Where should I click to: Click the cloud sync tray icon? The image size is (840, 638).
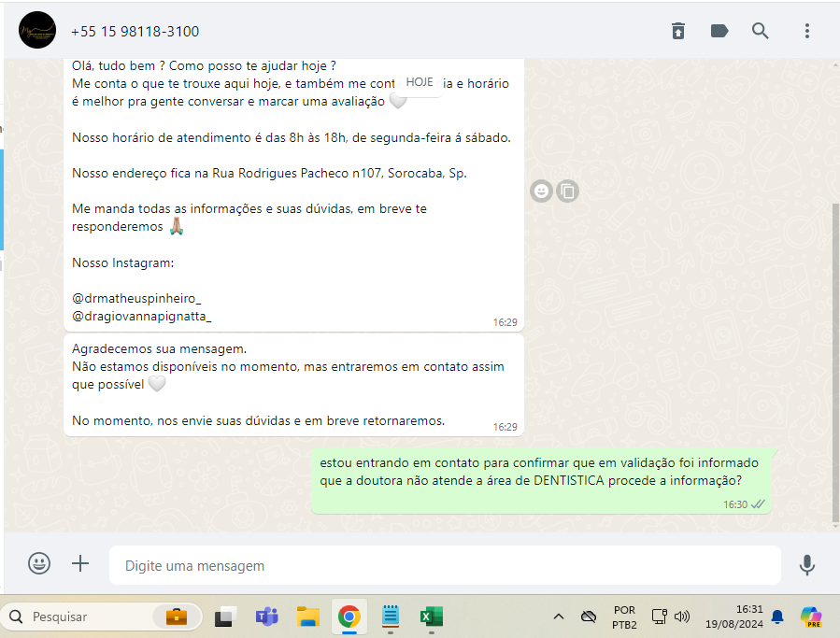[x=589, y=617]
